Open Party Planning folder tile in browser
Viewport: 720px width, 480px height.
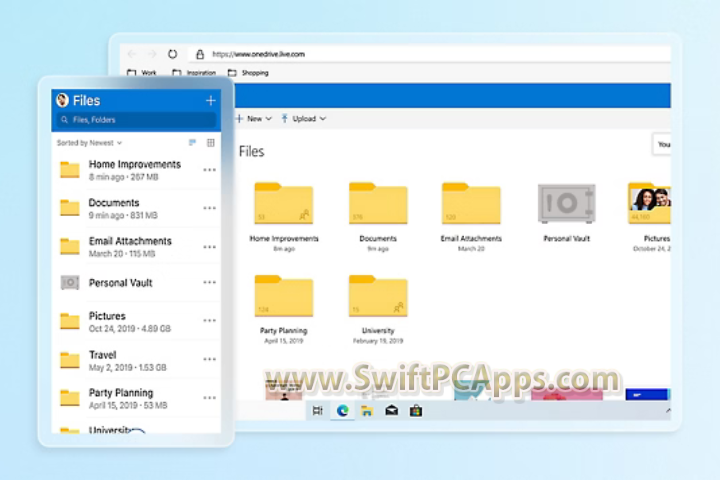[x=284, y=309]
